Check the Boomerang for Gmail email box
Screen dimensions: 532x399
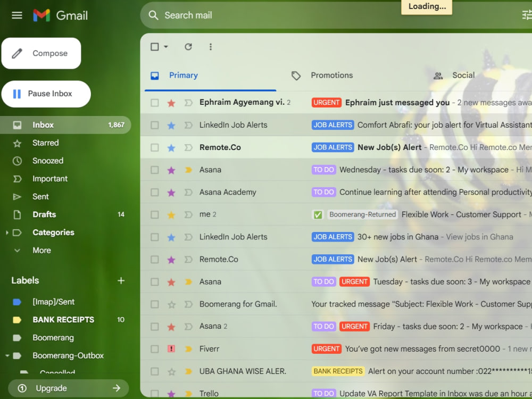[x=155, y=304]
